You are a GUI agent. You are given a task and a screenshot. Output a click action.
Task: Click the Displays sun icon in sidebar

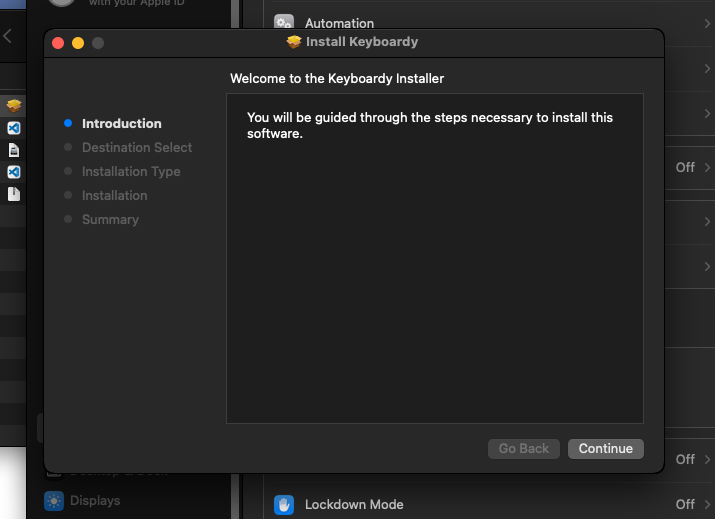pos(54,501)
